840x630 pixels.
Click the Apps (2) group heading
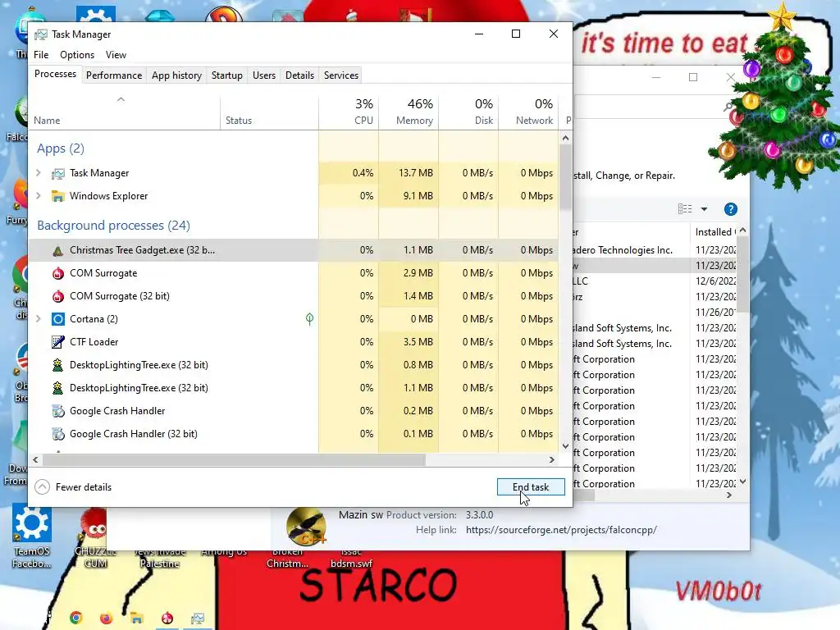(x=61, y=148)
